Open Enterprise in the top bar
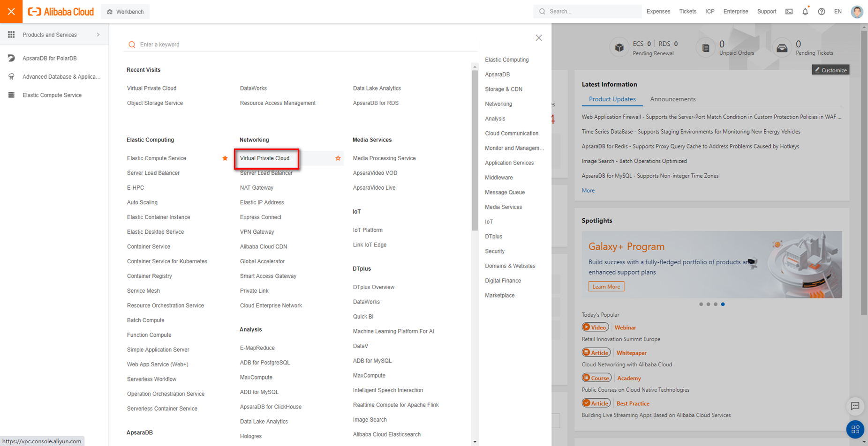868x446 pixels. click(x=735, y=12)
